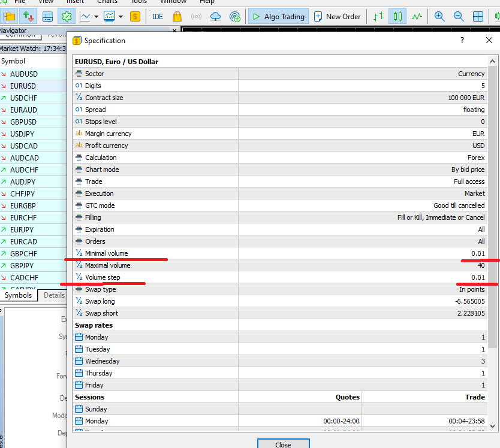Select the Contract size row
Viewport: 500px width, 448px height.
280,98
